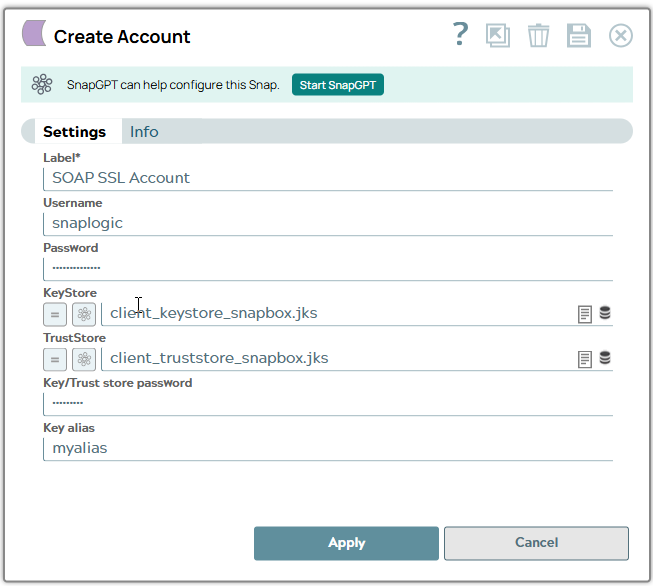Open the TrustStore file browser document icon
Image resolution: width=653 pixels, height=586 pixels.
tap(585, 359)
